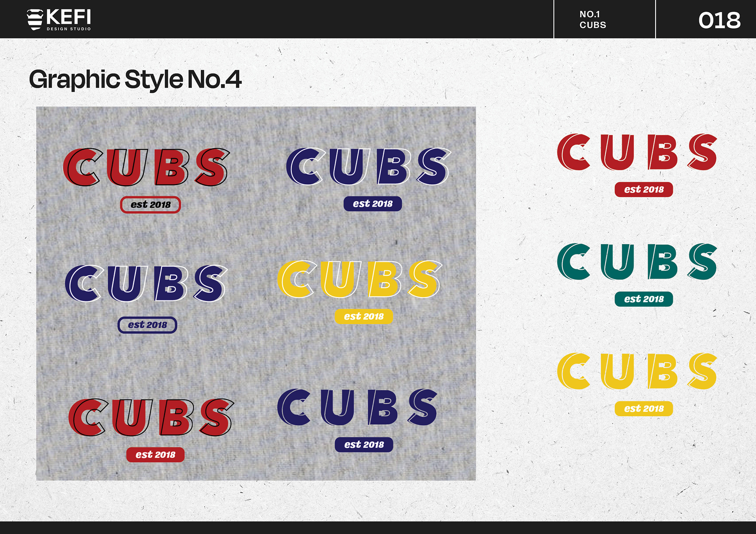Select the navy CUBS logo, top-right of fabric
Image resolution: width=756 pixels, height=534 pixels.
[369, 166]
